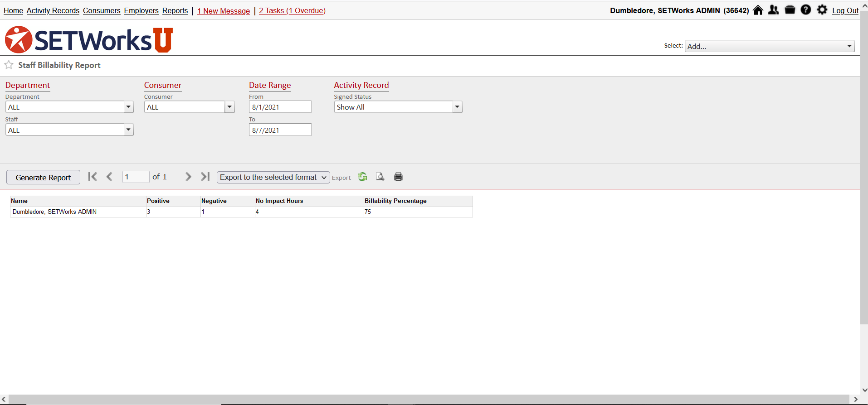Open Export to the selected format dropdown
Viewport: 868px width, 405px height.
(x=273, y=177)
